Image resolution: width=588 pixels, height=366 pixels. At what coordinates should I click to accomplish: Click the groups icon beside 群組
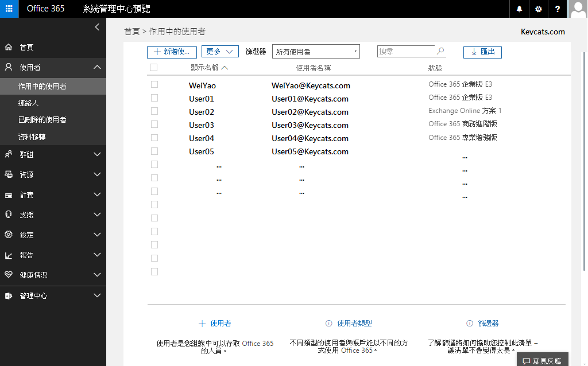click(x=9, y=154)
